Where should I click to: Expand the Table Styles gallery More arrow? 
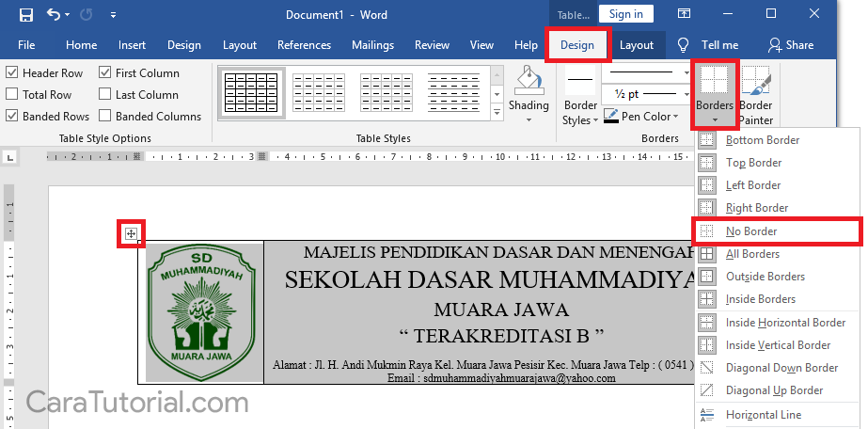tap(497, 113)
